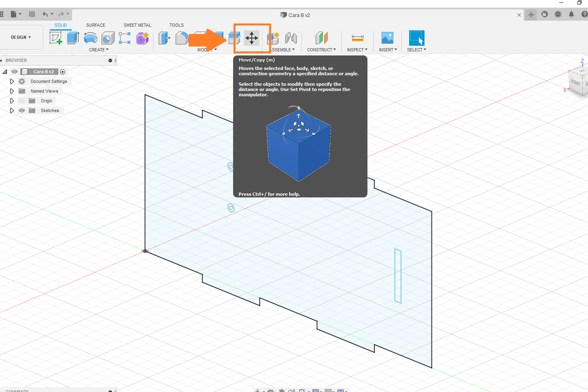Click the Offset Plane construct icon
The height and width of the screenshot is (392, 588).
tap(321, 38)
